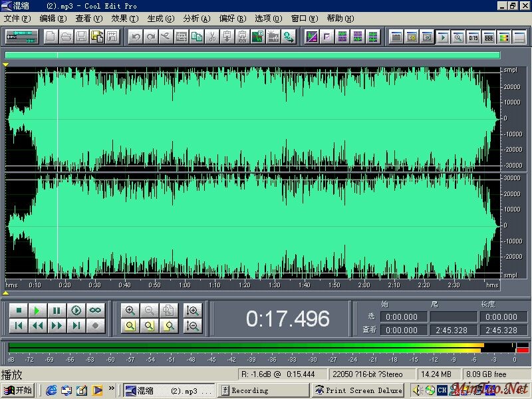The width and height of the screenshot is (532, 399).
Task: Click the undo arrow icon in toolbar
Action: pos(136,37)
